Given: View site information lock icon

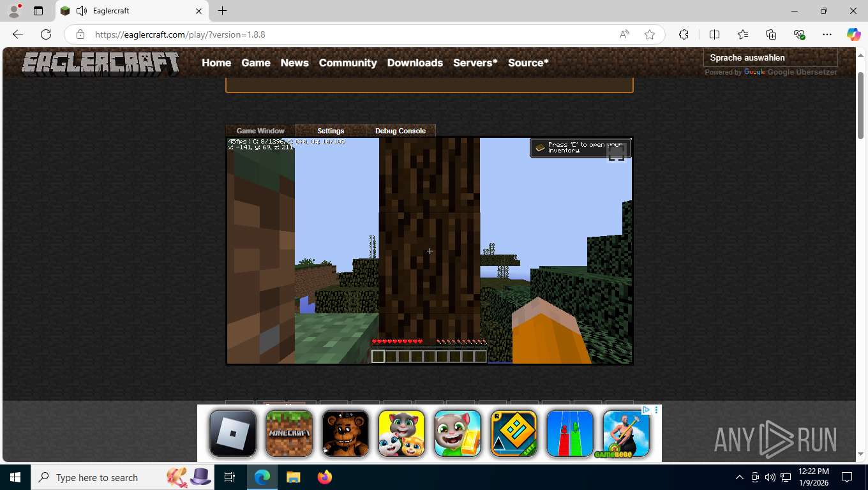Looking at the screenshot, I should point(80,34).
